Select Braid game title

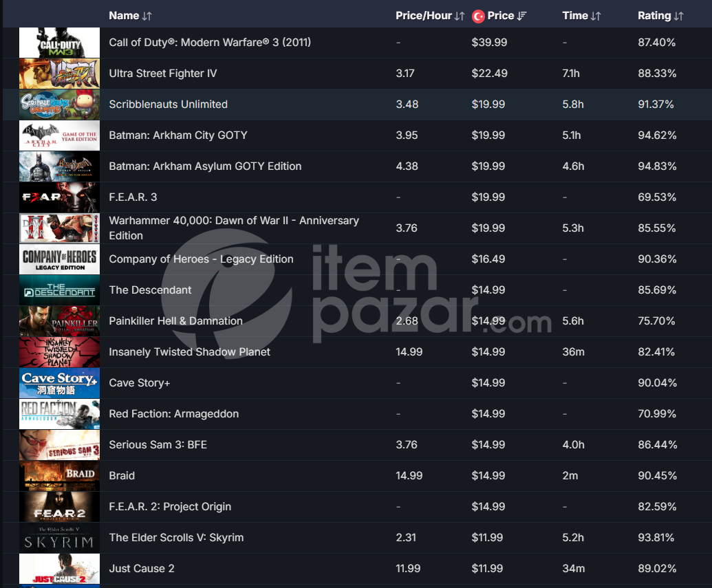coord(122,475)
